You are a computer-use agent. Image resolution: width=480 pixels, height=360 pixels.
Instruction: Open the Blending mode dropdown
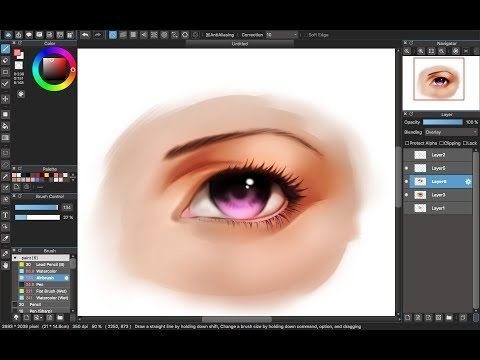pyautogui.click(x=451, y=132)
